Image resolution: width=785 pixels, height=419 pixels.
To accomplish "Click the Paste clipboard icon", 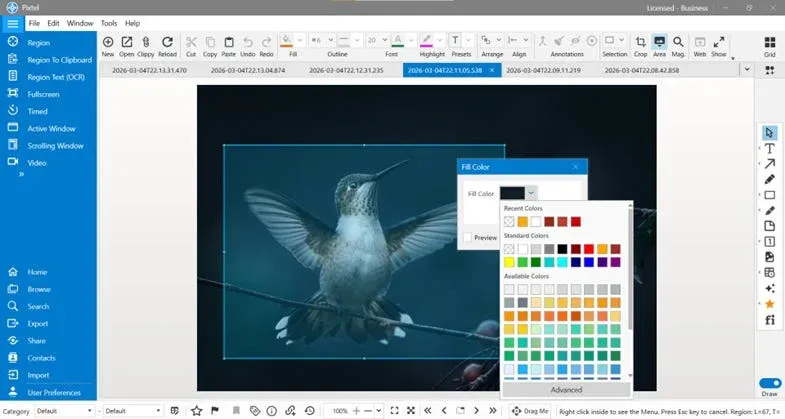I will click(229, 42).
